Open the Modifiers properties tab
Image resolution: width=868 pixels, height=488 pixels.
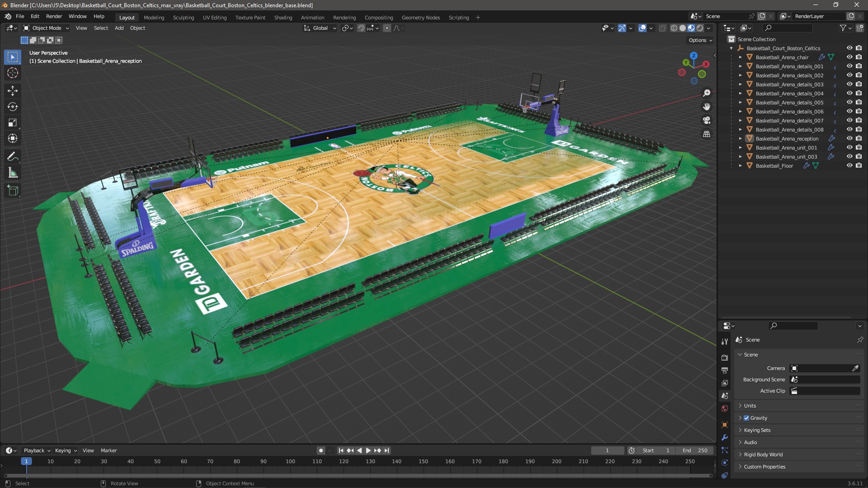725,437
